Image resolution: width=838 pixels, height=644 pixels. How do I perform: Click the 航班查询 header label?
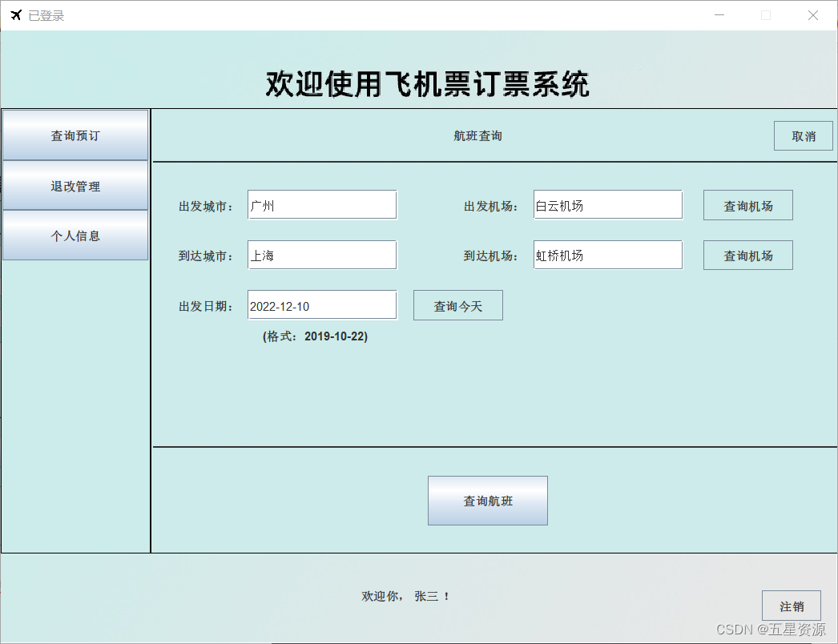(x=477, y=135)
